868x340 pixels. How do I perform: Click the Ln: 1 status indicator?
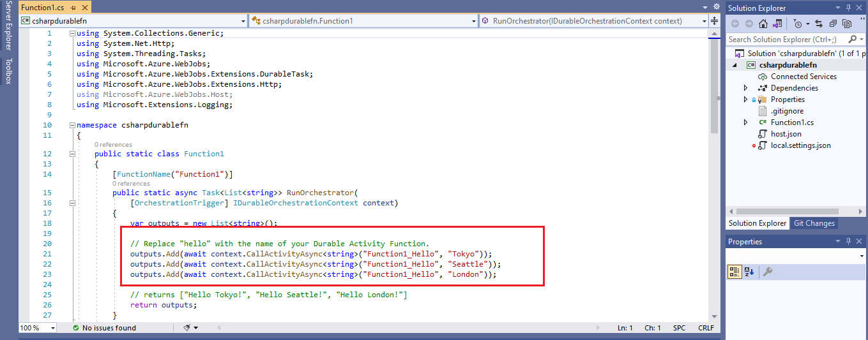[625, 328]
